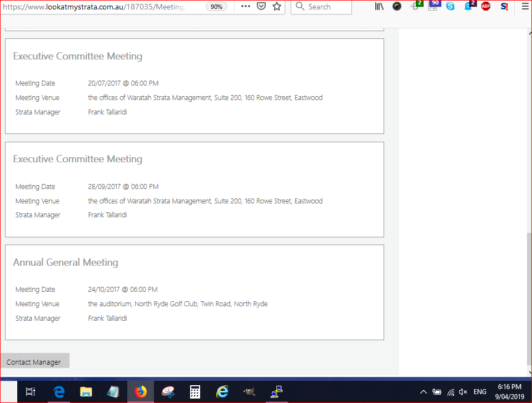
Task: Open the page actions three-dot menu
Action: [x=245, y=6]
